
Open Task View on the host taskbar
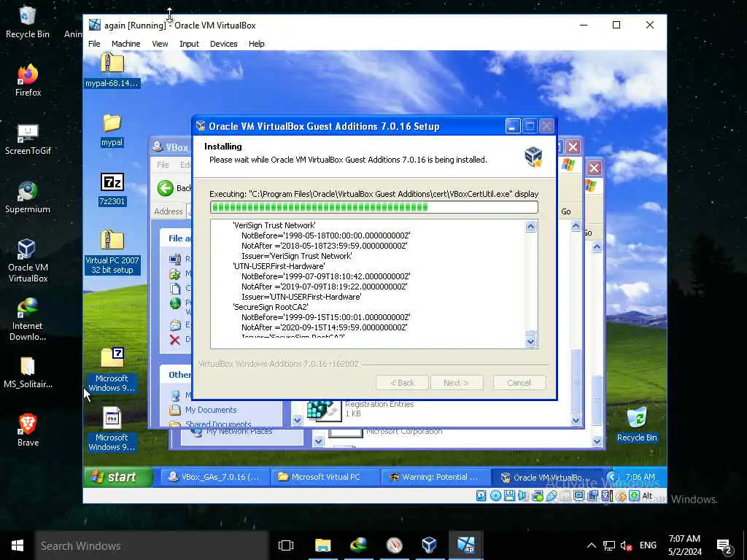point(286,545)
